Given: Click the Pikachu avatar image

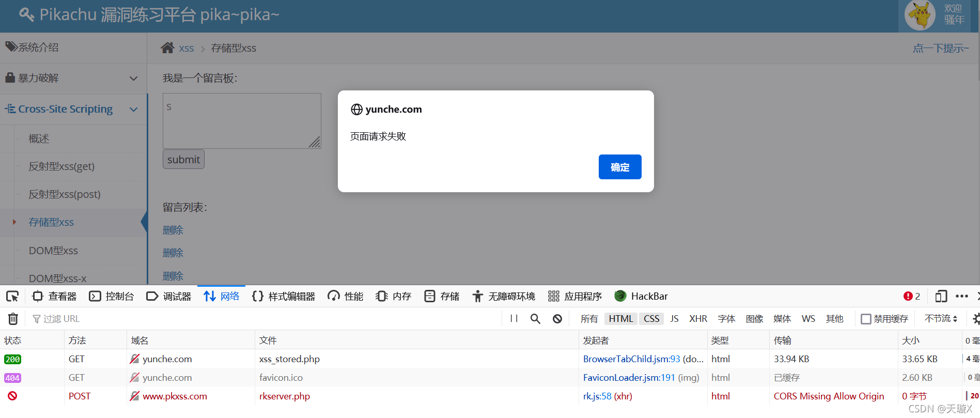Looking at the screenshot, I should coord(920,15).
